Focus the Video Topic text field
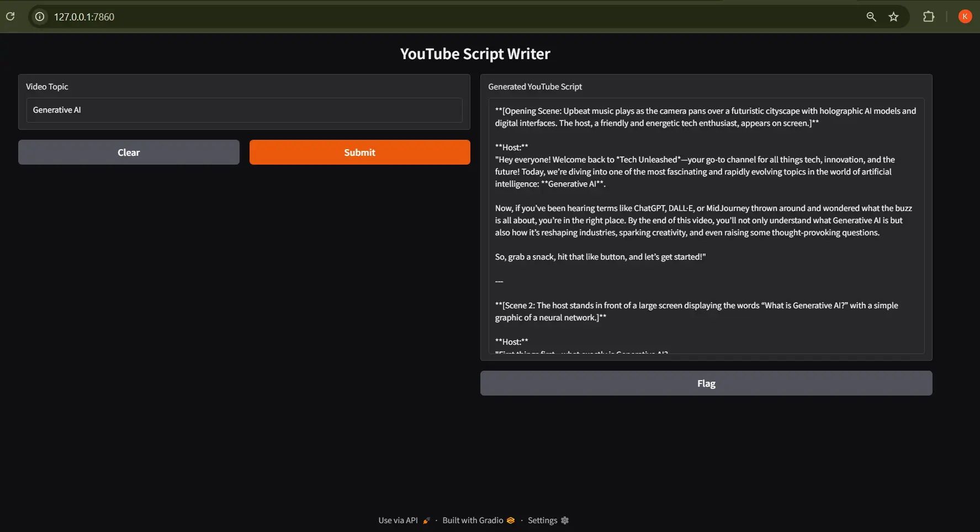Screen dimensions: 980x532 point(244,110)
